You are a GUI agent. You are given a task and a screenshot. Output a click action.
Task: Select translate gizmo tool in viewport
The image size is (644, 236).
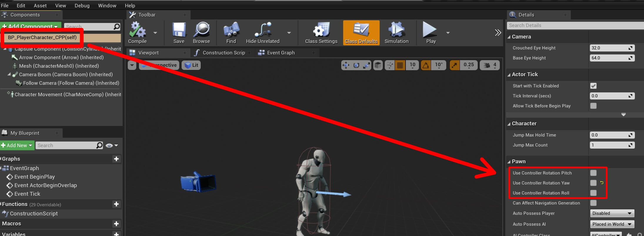coord(346,65)
